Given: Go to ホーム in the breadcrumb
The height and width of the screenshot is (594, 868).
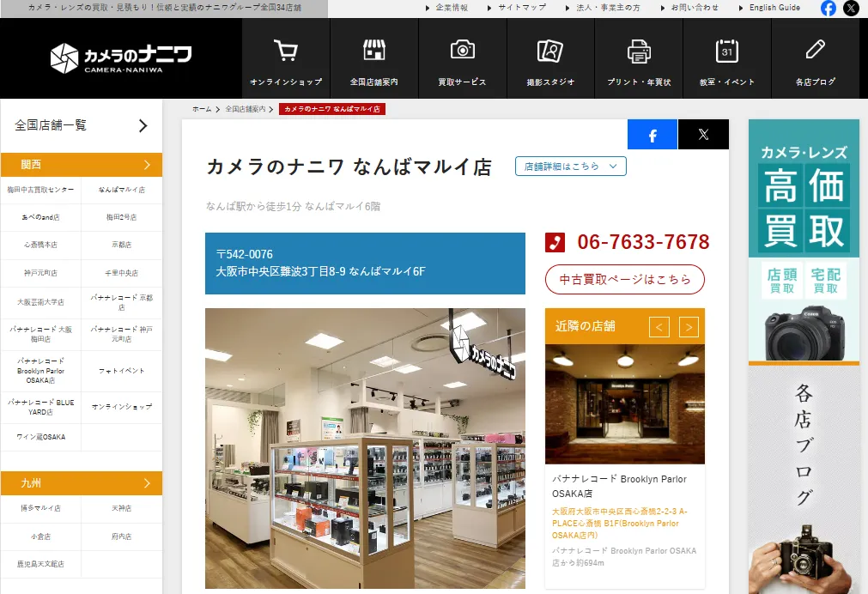Looking at the screenshot, I should click(202, 109).
